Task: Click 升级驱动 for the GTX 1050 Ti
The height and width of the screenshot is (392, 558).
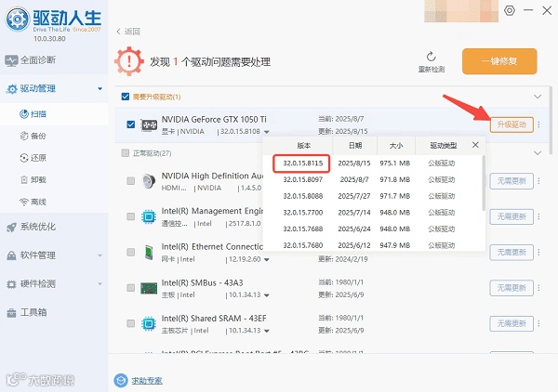Action: point(511,124)
